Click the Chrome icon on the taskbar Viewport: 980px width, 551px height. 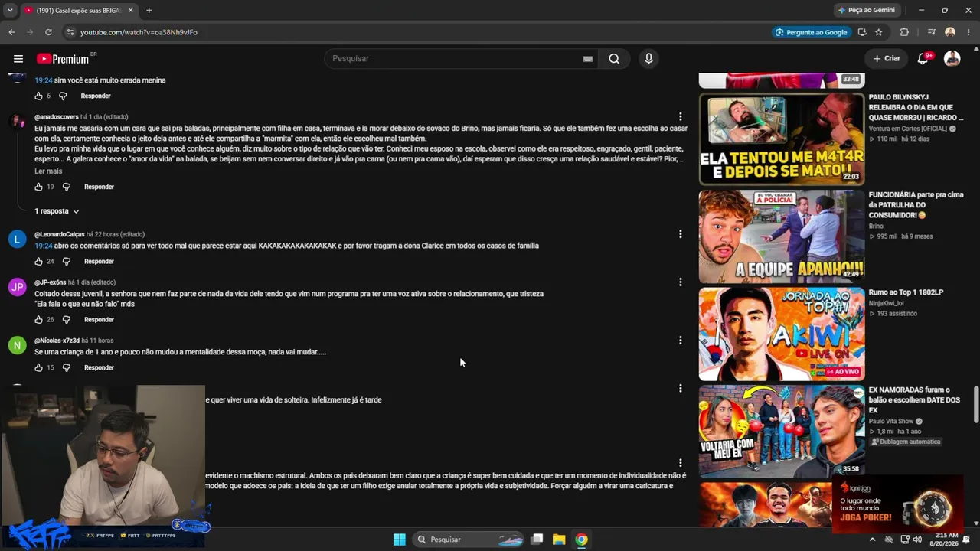click(x=582, y=540)
